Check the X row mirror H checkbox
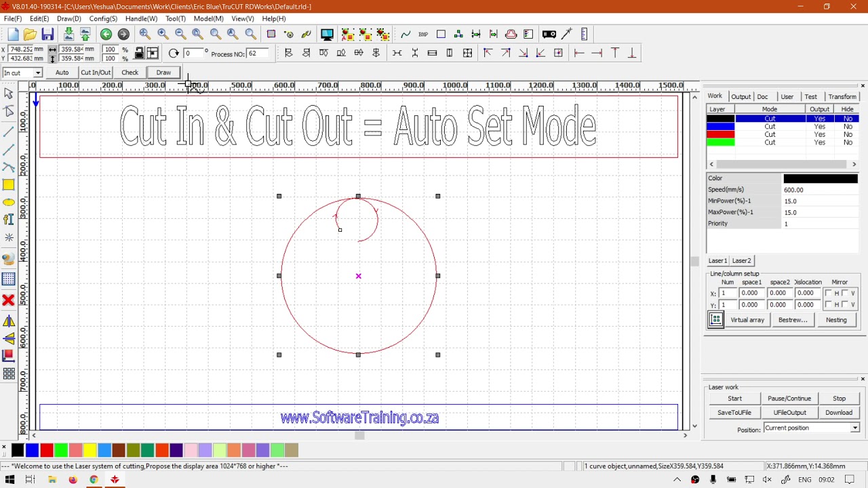Screen dimensions: 868x488 [x=828, y=293]
